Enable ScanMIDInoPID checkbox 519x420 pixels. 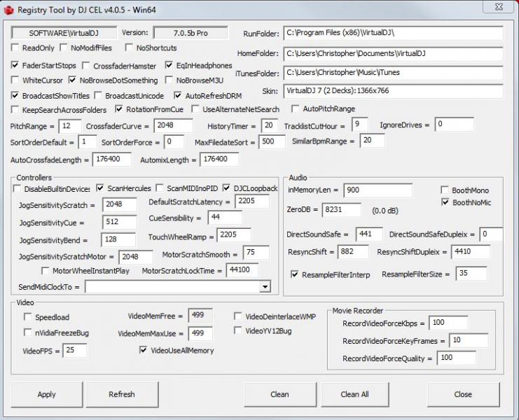(x=160, y=188)
